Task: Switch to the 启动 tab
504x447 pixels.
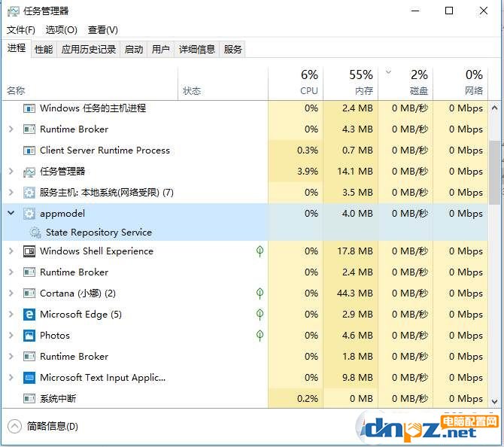Action: tap(134, 49)
